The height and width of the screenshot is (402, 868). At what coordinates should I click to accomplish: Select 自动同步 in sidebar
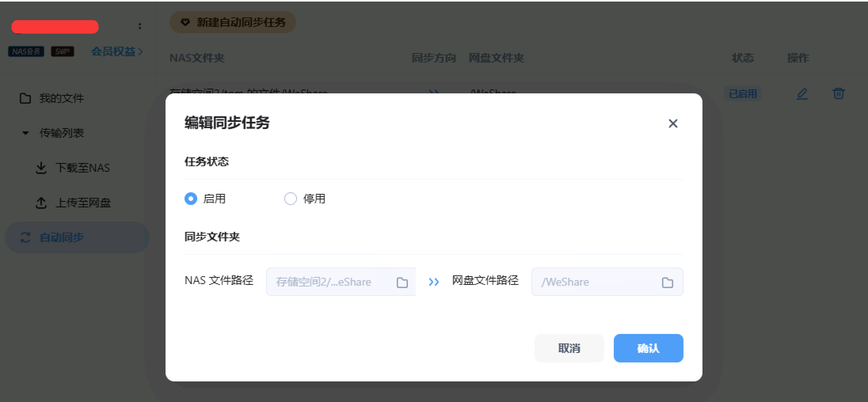pos(77,237)
